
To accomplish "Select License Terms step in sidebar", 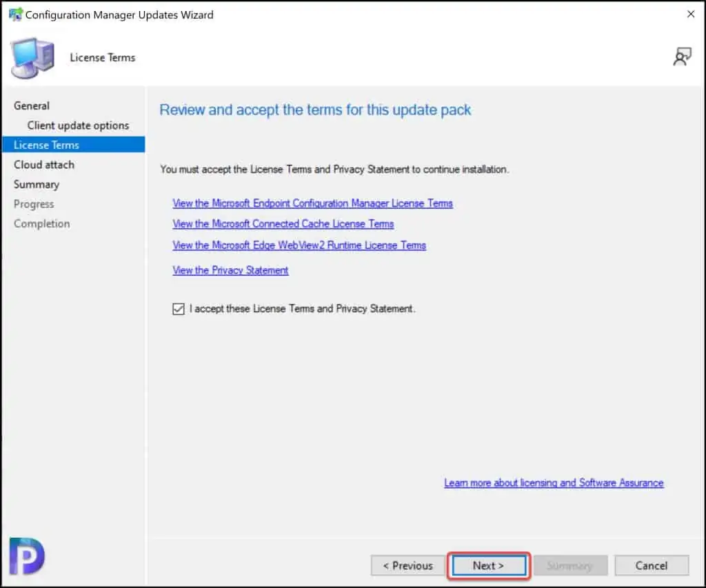I will click(x=73, y=145).
